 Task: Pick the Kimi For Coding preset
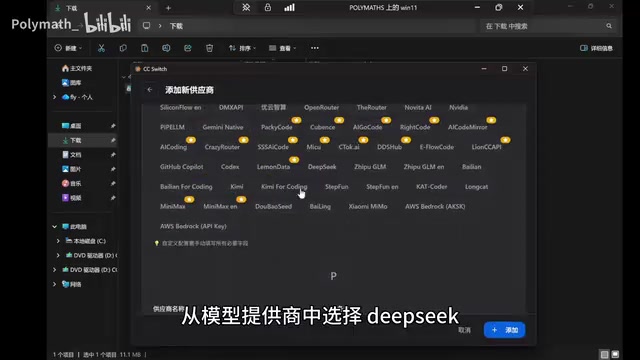click(284, 187)
